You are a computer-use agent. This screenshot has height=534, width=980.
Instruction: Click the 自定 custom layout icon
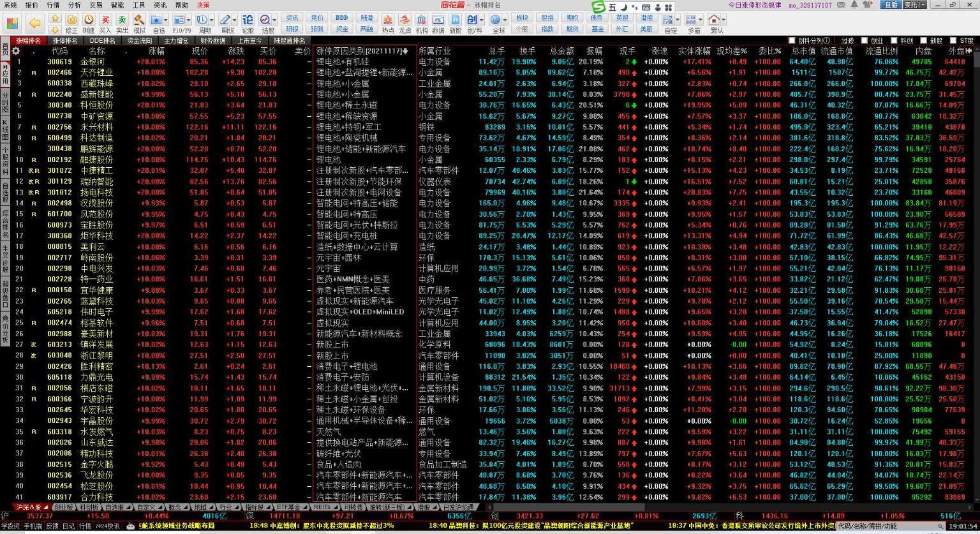[667, 20]
